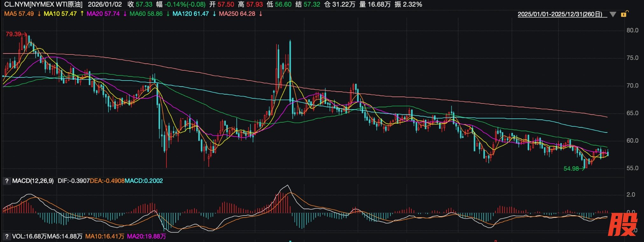
Task: Click the green MA60 58.86 label
Action: pos(146,14)
